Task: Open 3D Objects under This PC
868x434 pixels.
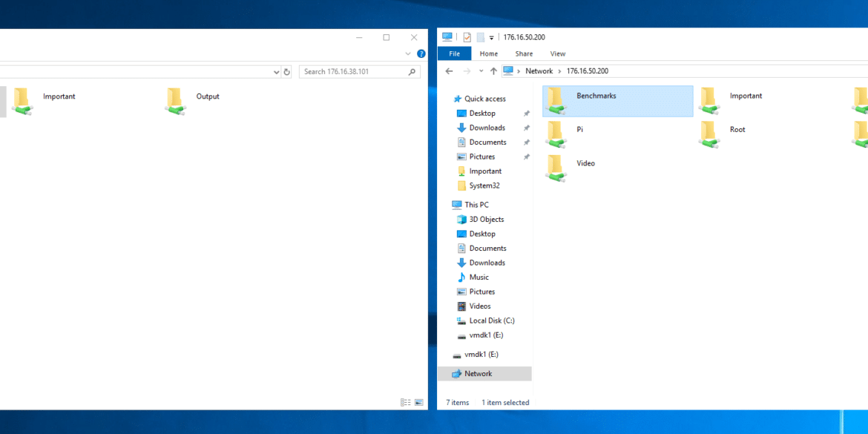Action: pyautogui.click(x=487, y=219)
